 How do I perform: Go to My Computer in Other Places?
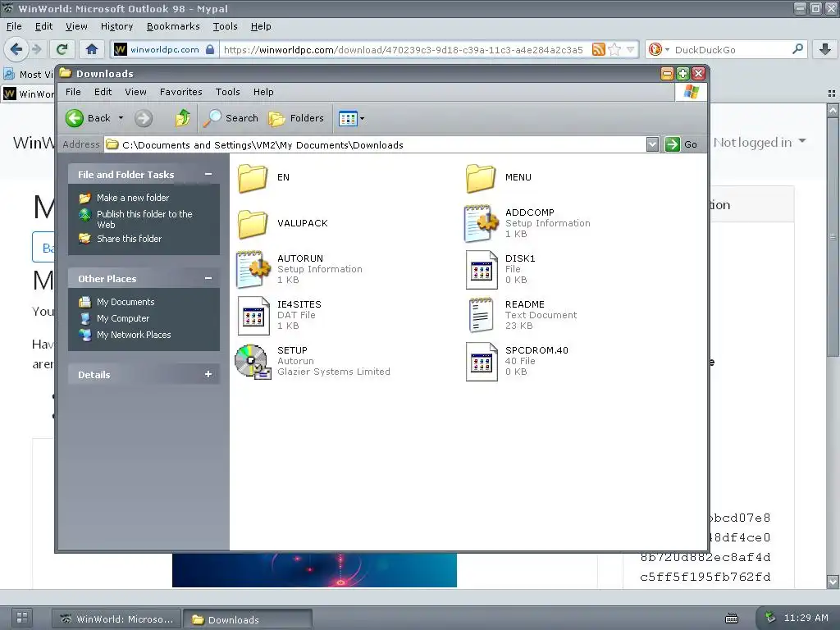pyautogui.click(x=123, y=318)
